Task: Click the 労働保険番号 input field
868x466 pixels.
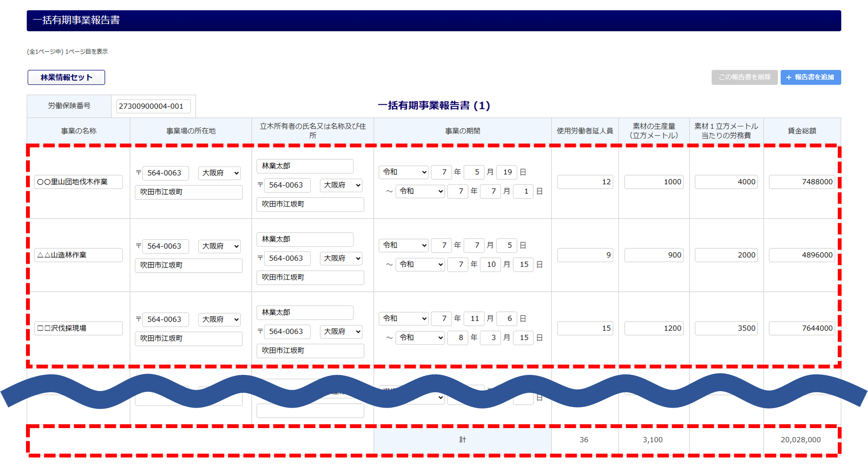Action: (x=153, y=106)
